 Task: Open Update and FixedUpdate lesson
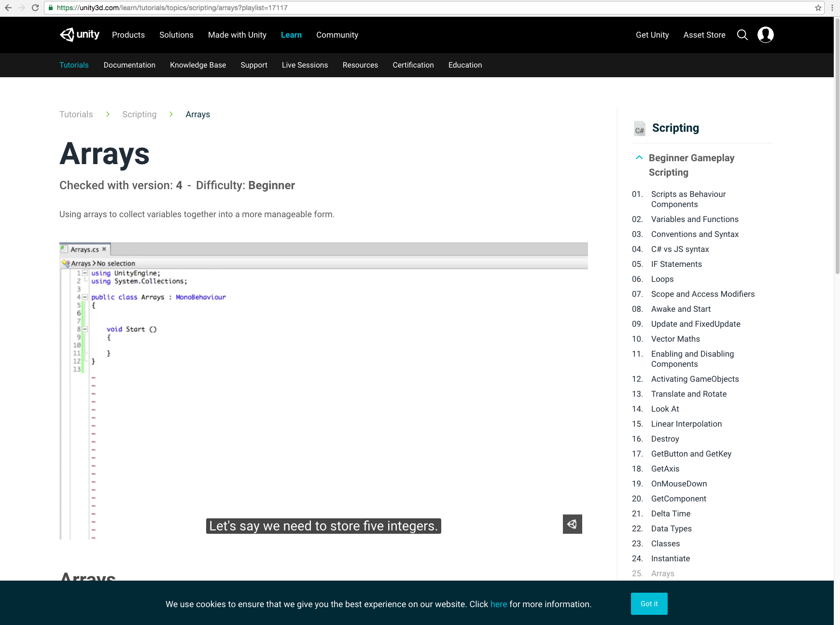pyautogui.click(x=696, y=324)
